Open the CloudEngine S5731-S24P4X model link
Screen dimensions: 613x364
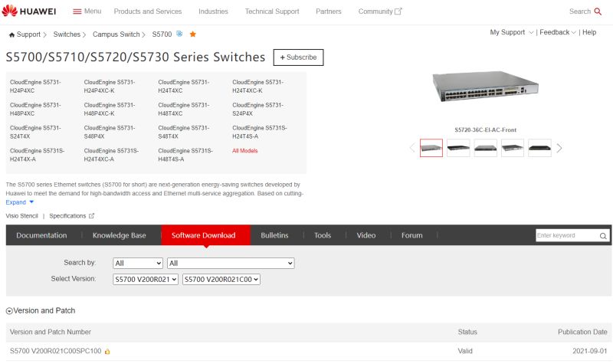pos(257,109)
